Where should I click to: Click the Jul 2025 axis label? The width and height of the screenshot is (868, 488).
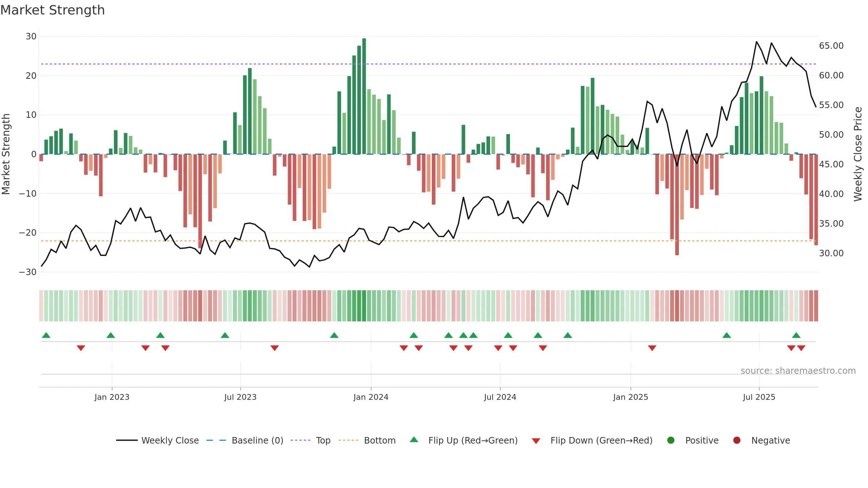(759, 397)
